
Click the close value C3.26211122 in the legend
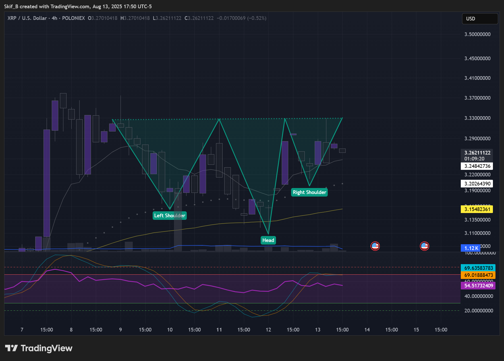pos(199,18)
